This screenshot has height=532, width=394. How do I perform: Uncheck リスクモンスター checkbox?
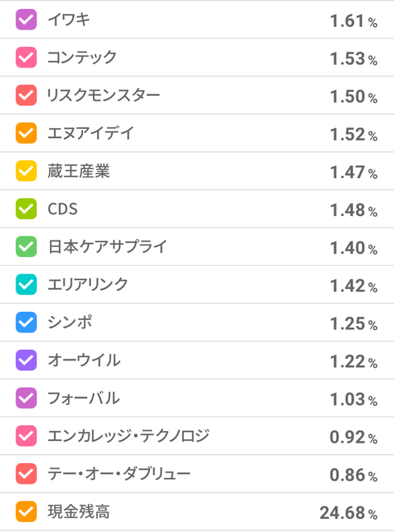[26, 95]
